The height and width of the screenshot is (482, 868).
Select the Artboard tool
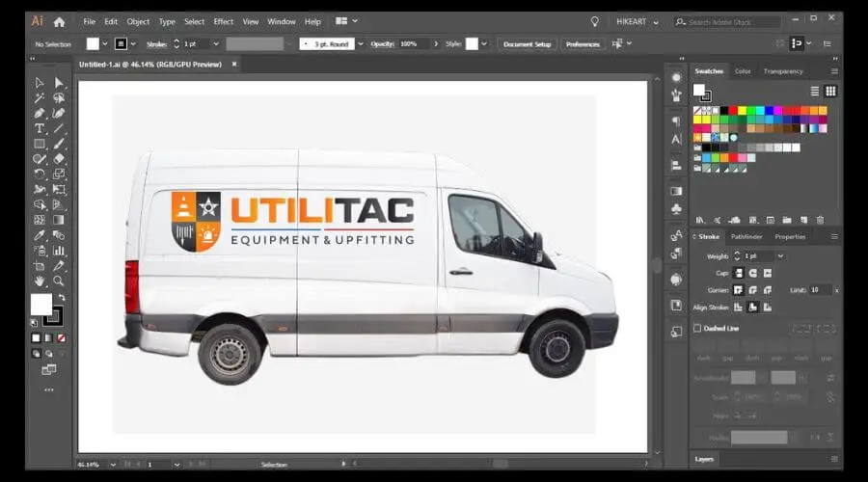(40, 266)
